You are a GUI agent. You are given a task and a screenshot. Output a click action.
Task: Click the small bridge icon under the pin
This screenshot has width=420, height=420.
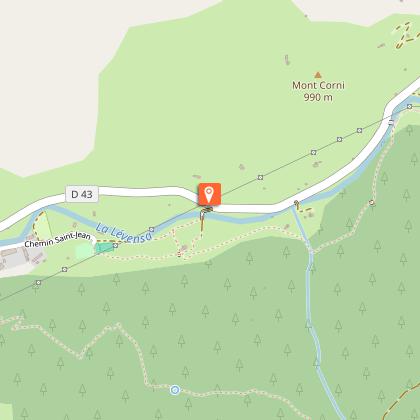click(207, 209)
